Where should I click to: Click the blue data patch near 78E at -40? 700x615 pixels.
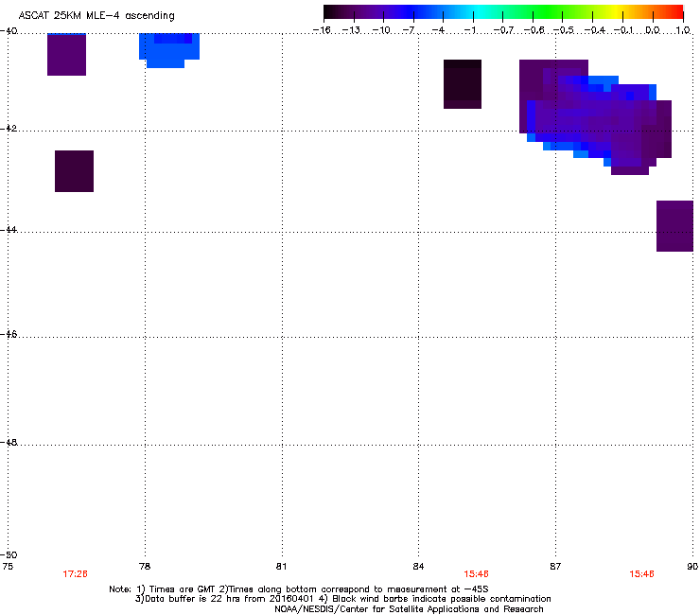tap(168, 49)
